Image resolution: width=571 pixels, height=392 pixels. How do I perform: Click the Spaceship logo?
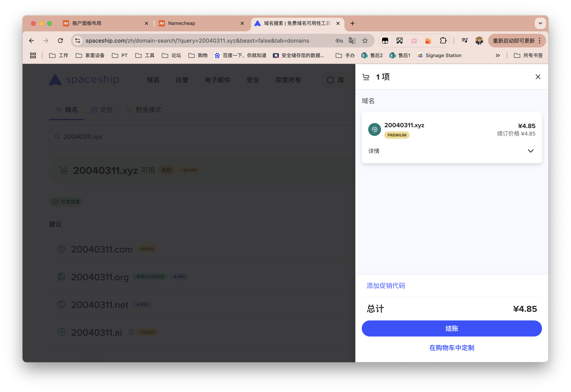click(x=84, y=80)
